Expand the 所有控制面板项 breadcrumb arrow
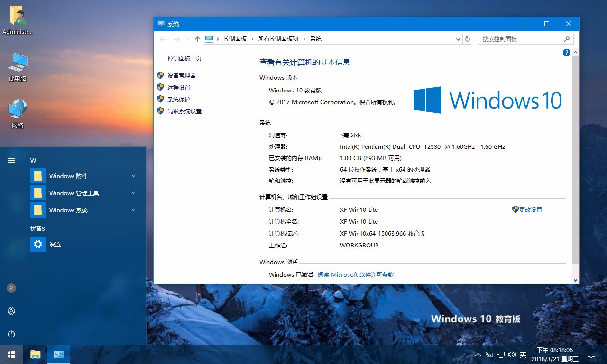 point(304,39)
